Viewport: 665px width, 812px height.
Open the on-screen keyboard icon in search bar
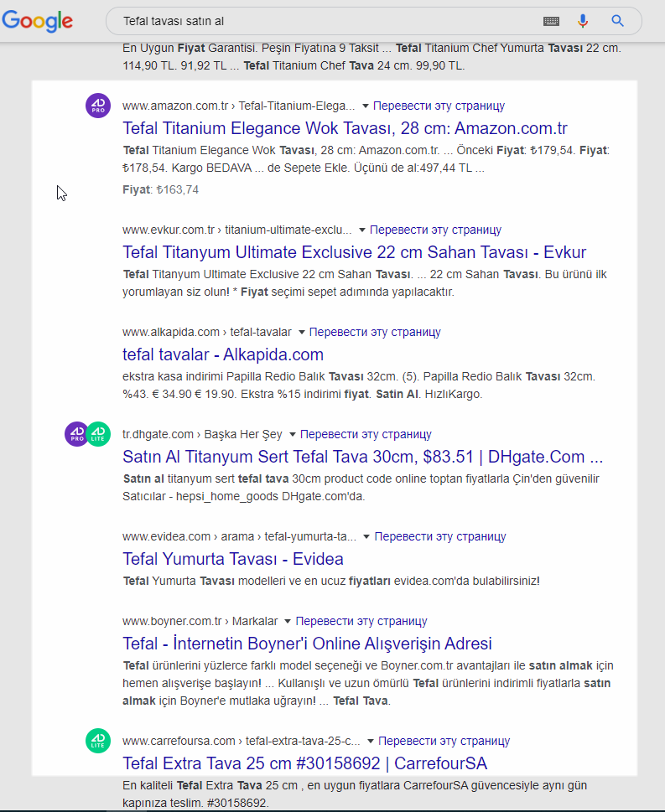551,21
